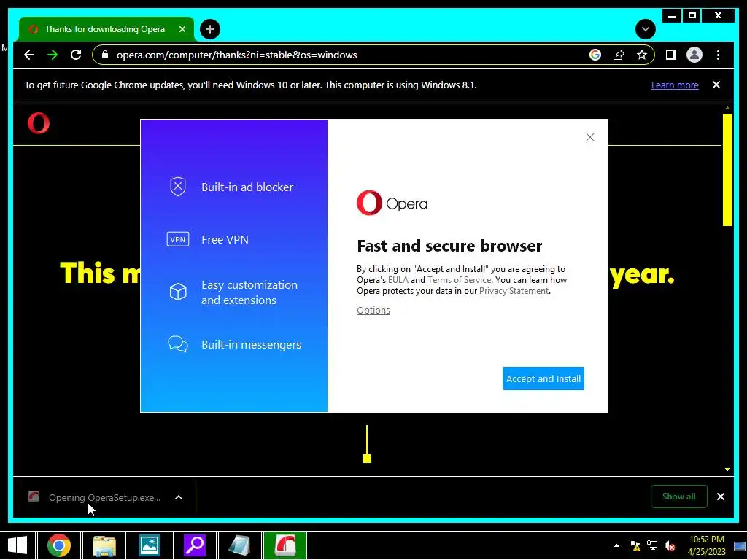This screenshot has height=560, width=747.
Task: Open Action Center flag icon in tray
Action: click(635, 545)
